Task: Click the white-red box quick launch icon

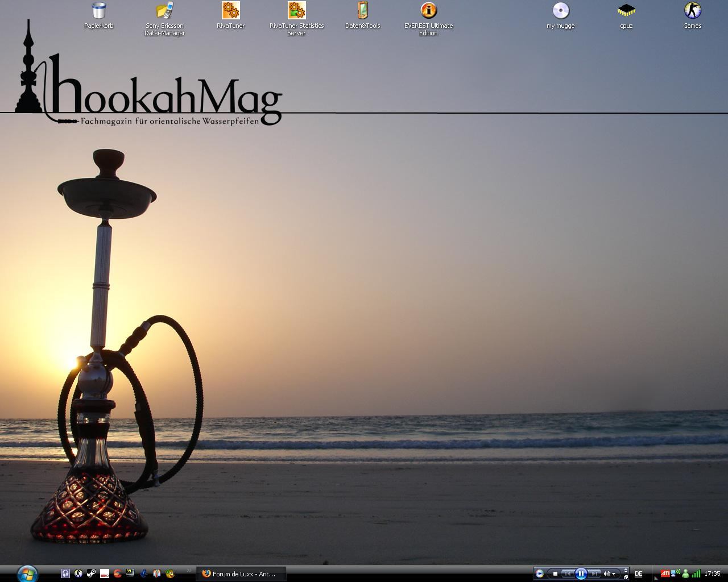Action: (105, 574)
